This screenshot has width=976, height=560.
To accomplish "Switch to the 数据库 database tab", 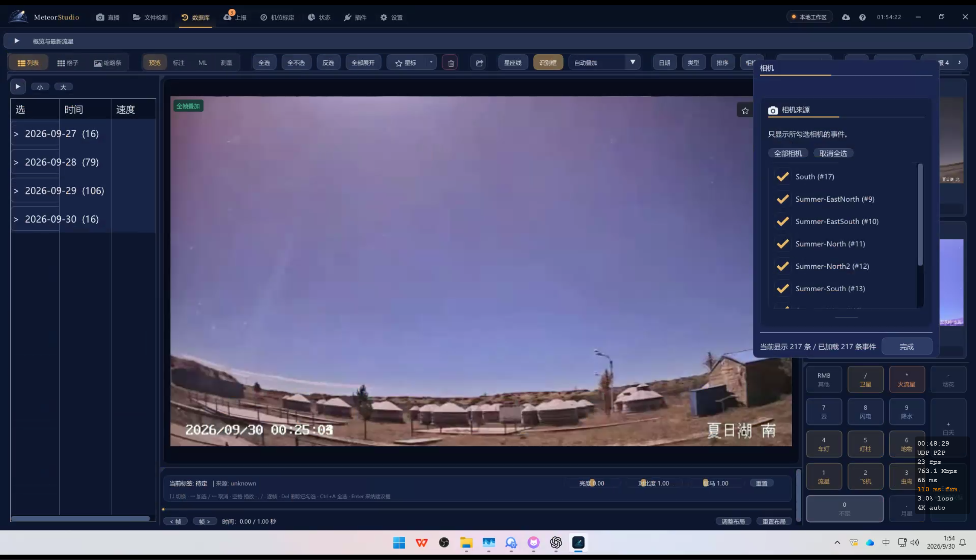I will 196,17.
